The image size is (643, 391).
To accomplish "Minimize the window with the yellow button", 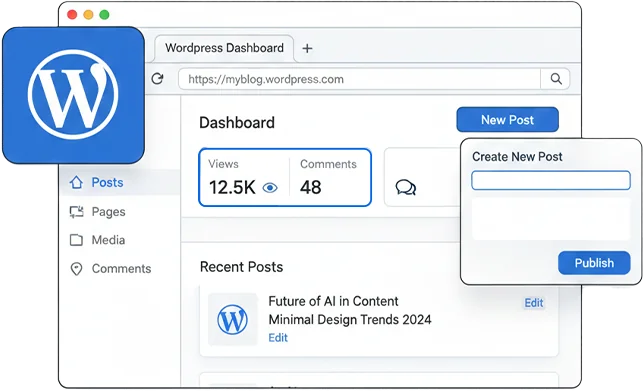I will click(88, 15).
